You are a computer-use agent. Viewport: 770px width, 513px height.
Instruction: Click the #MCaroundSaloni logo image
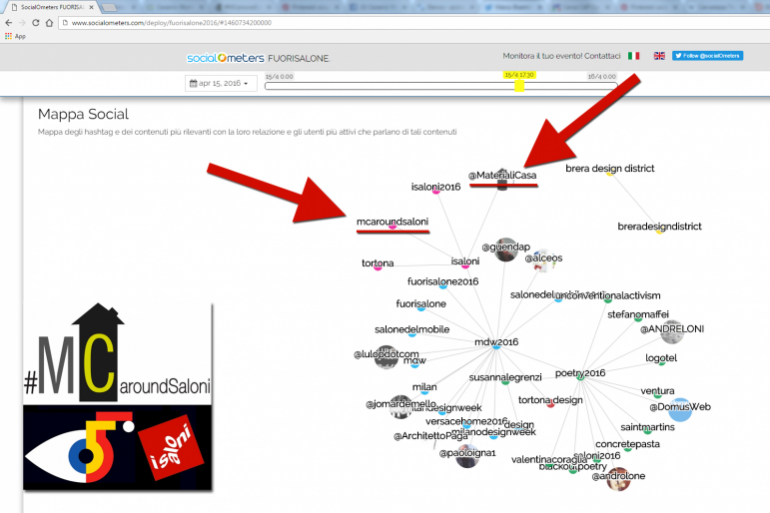point(117,354)
